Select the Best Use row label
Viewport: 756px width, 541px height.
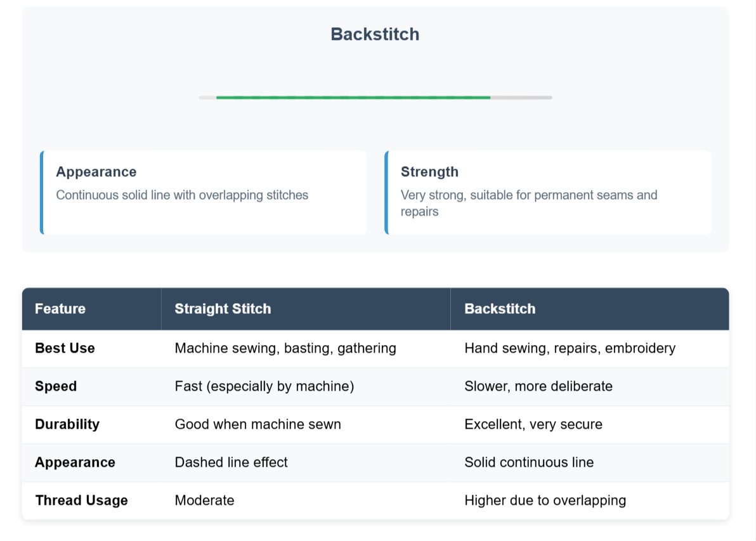pos(65,348)
